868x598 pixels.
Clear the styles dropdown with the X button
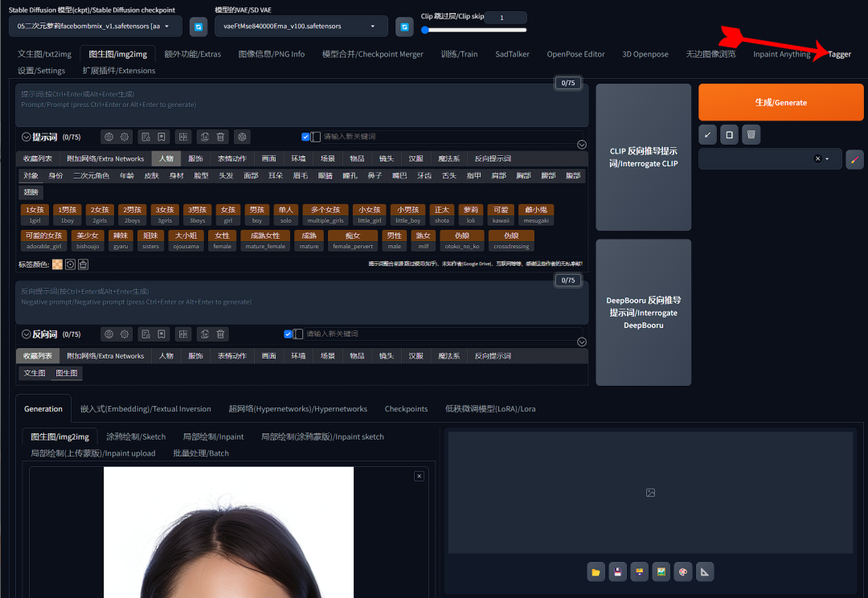[817, 159]
